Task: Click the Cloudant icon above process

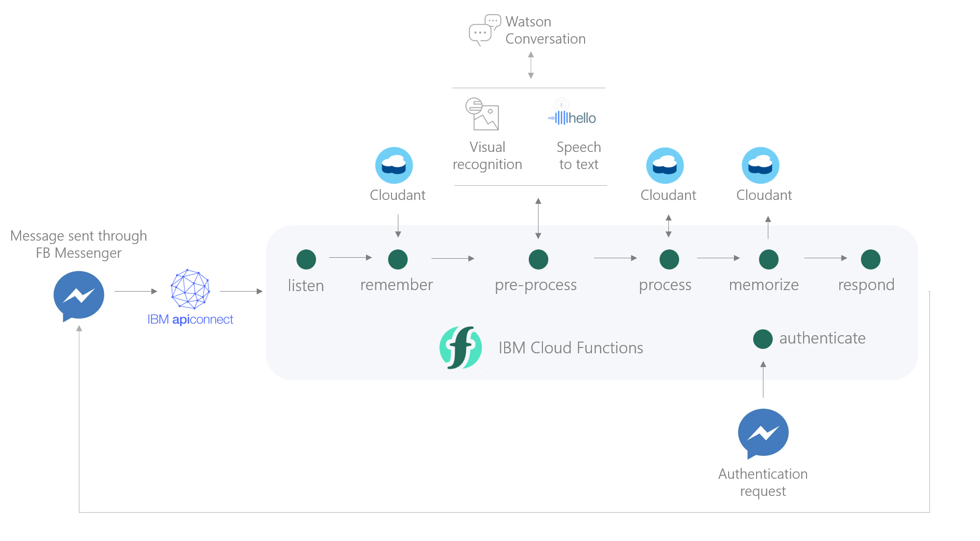Action: click(665, 166)
